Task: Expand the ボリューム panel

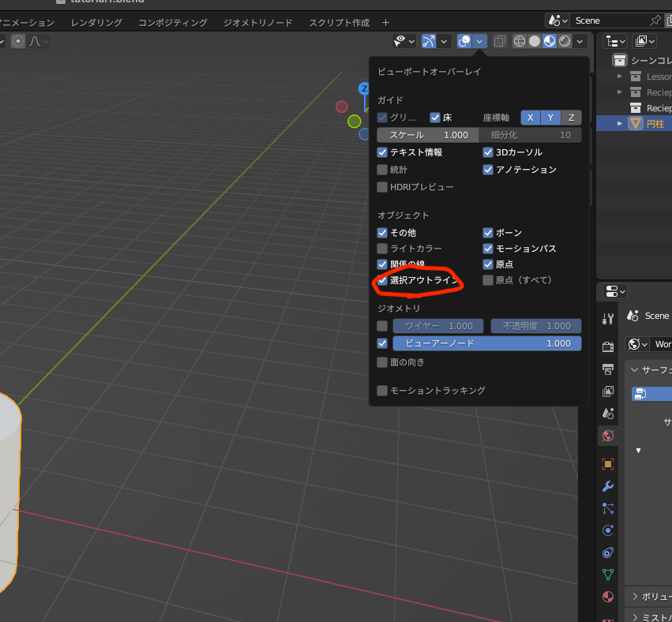Action: (x=634, y=597)
